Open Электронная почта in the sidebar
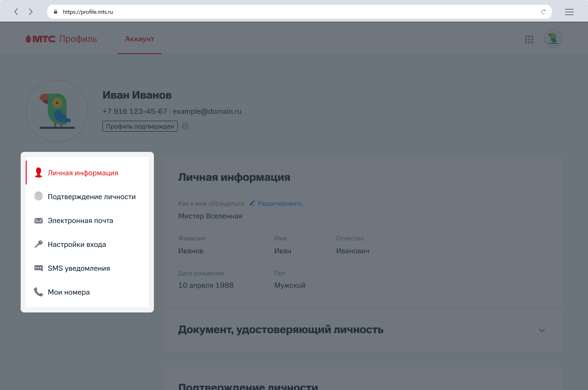 click(x=87, y=220)
